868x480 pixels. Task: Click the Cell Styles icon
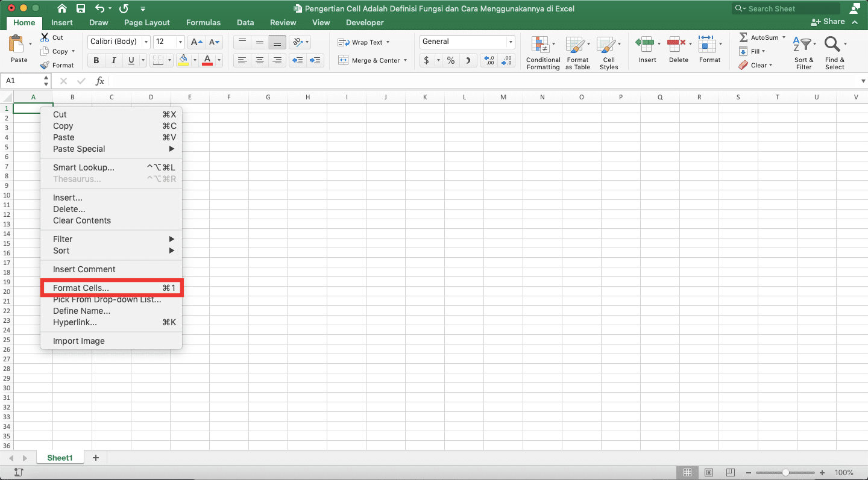pyautogui.click(x=605, y=45)
